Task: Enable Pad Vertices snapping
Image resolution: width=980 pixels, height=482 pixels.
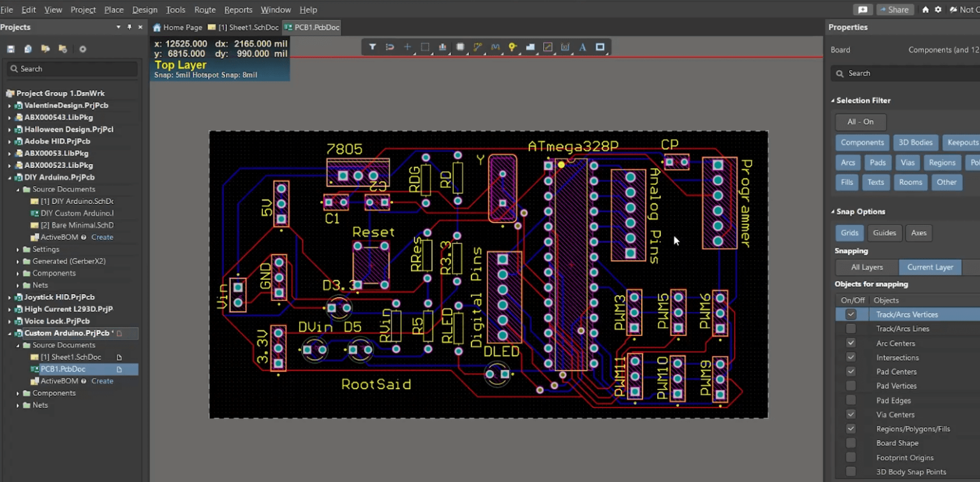Action: click(850, 386)
